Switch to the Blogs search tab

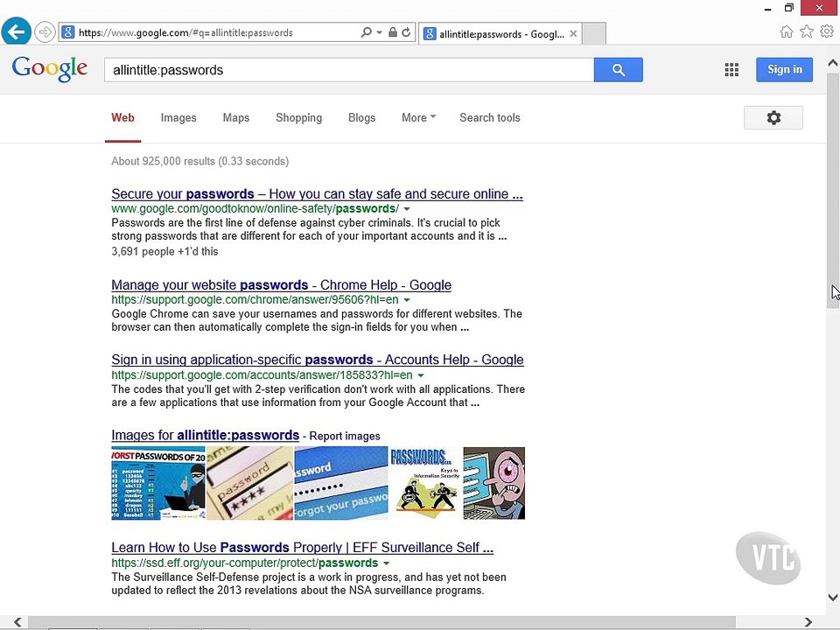pyautogui.click(x=361, y=118)
